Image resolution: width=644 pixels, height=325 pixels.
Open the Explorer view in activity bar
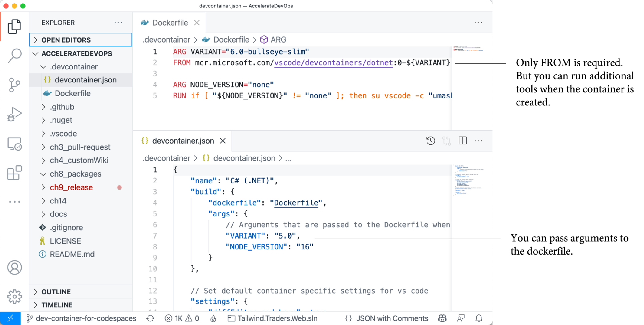[x=14, y=27]
